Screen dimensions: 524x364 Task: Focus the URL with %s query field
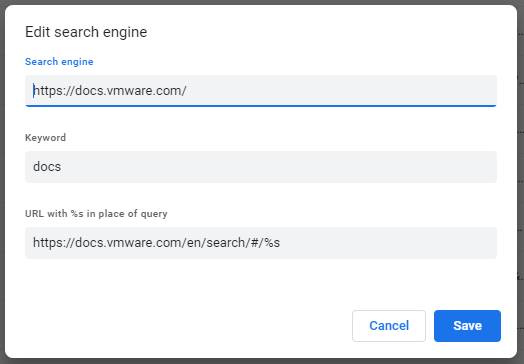click(261, 243)
